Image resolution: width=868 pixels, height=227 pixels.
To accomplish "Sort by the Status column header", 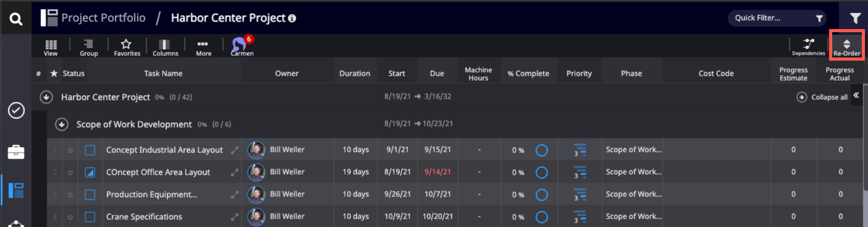I will pyautogui.click(x=74, y=73).
